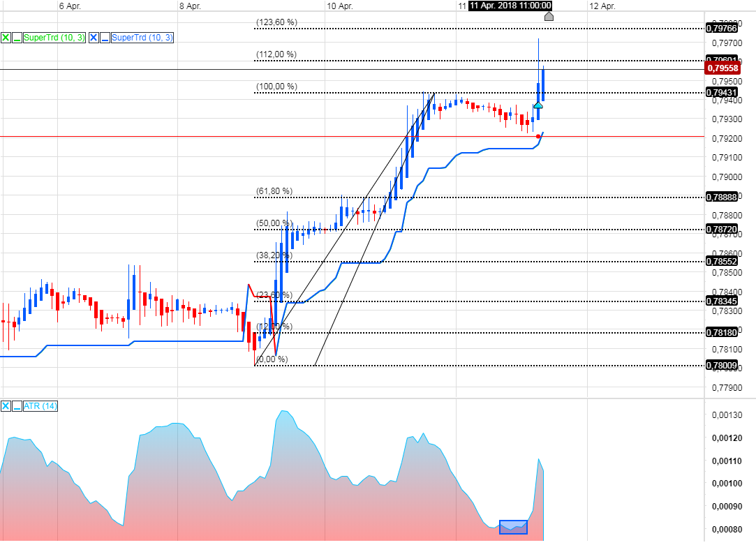
Task: Minimize the green SuperTrd indicator label
Action: 17,38
